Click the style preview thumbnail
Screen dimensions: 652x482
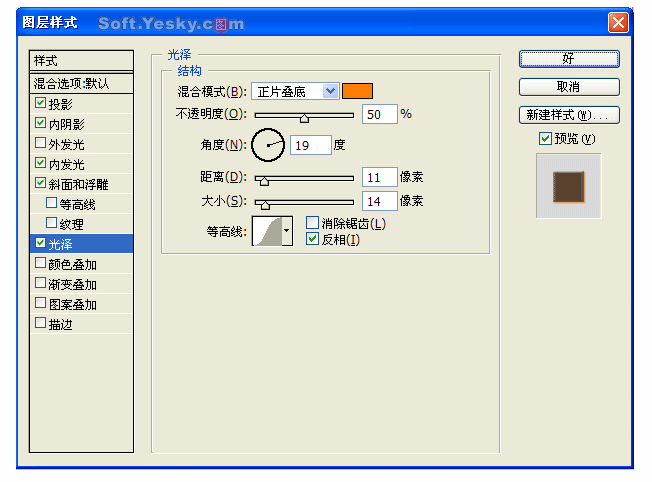click(568, 186)
